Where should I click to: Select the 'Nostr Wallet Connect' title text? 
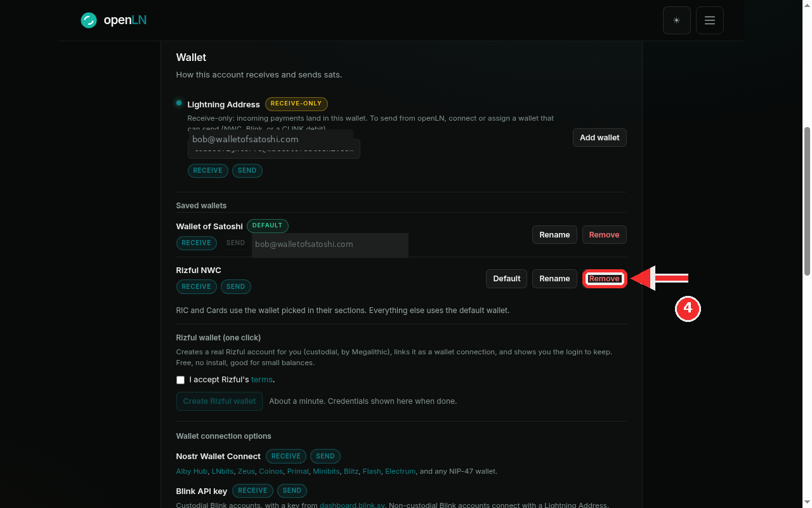[x=218, y=457]
